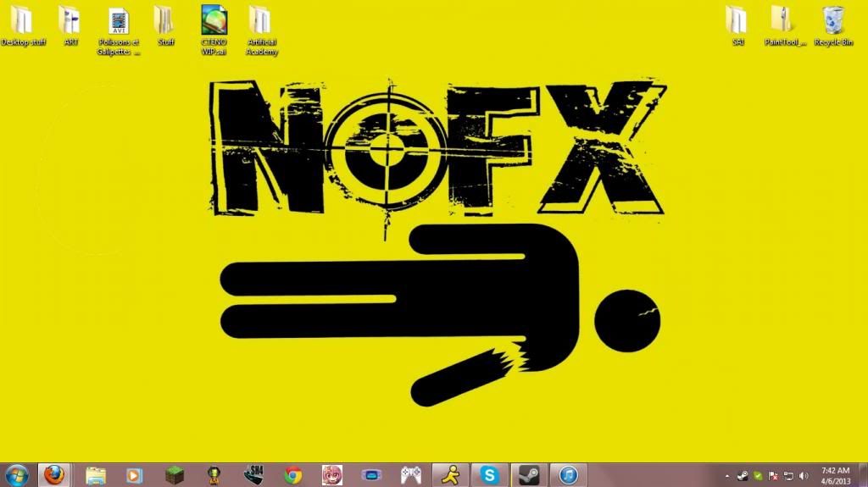Open the Action Center flag icon

[773, 476]
